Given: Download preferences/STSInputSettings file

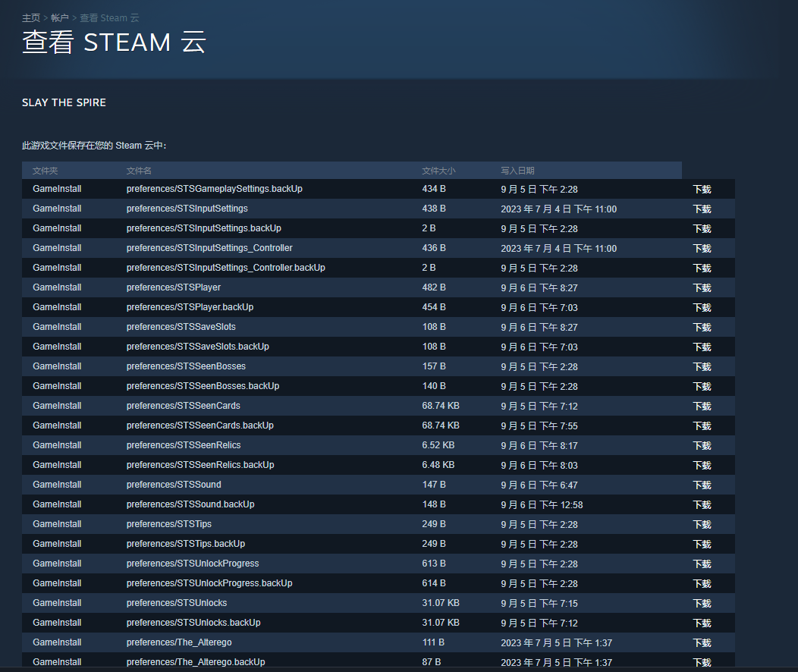Looking at the screenshot, I should tap(702, 209).
